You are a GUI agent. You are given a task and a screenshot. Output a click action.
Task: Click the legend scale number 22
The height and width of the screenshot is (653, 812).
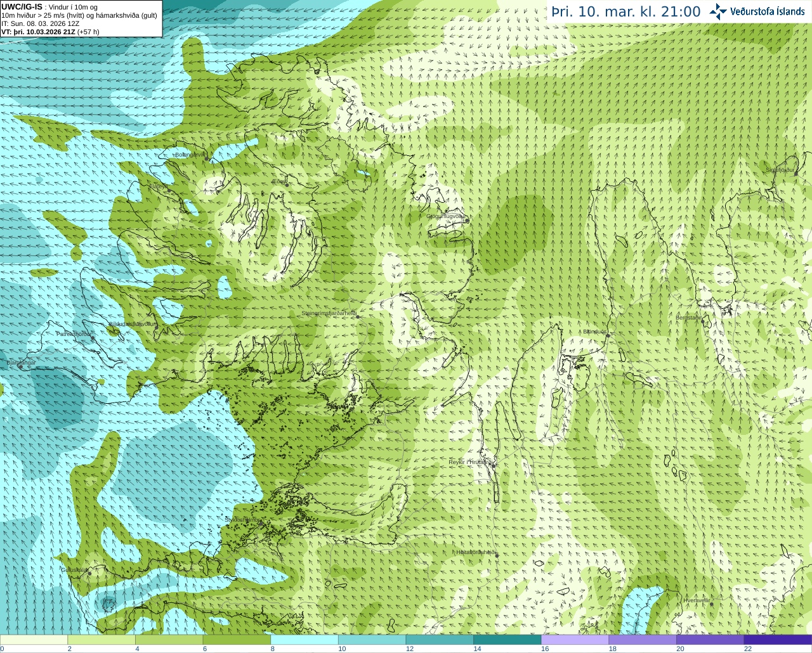pyautogui.click(x=748, y=649)
